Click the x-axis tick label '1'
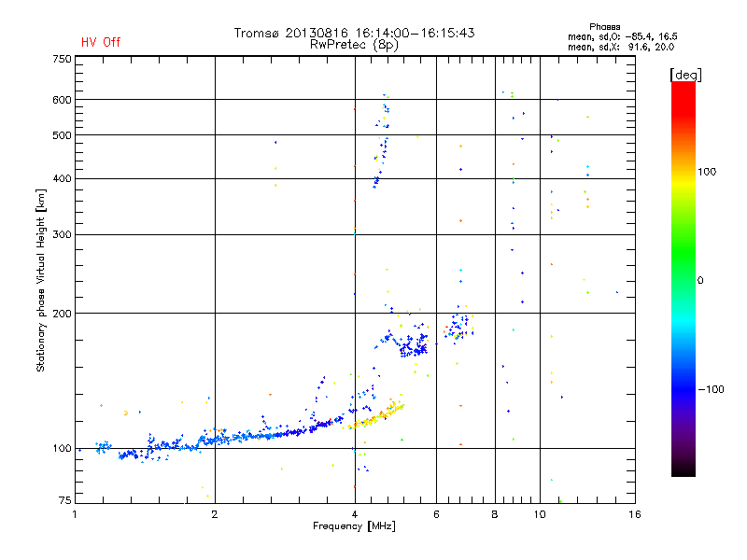Image resolution: width=747 pixels, height=560 pixels. [76, 514]
